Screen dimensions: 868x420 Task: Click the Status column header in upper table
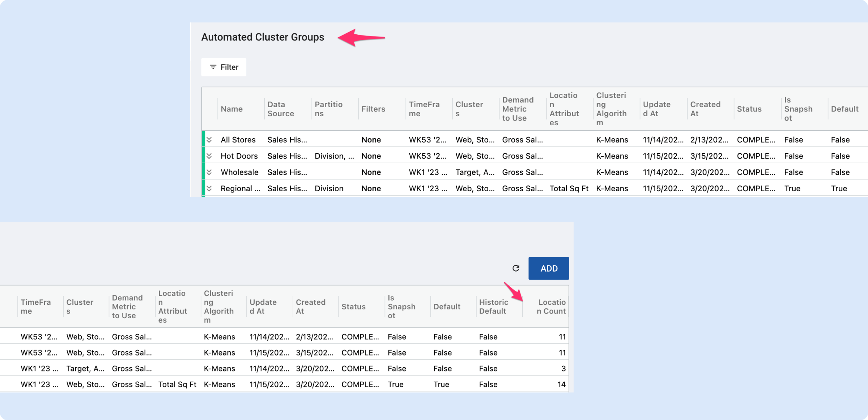[749, 109]
